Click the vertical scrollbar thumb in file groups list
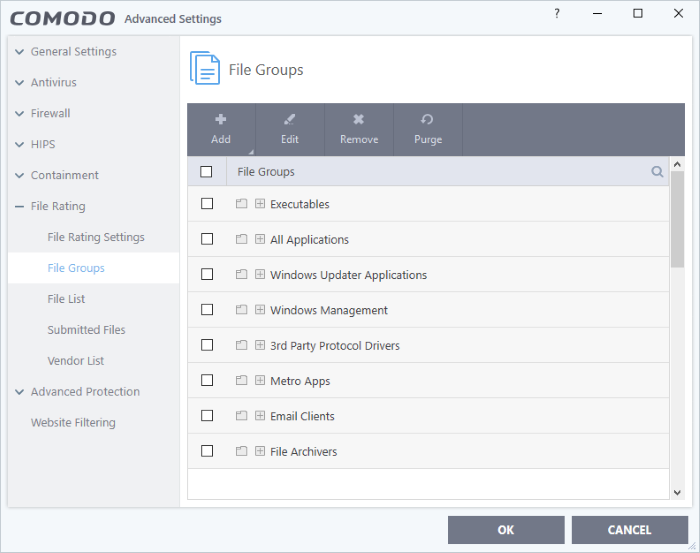 (x=677, y=219)
